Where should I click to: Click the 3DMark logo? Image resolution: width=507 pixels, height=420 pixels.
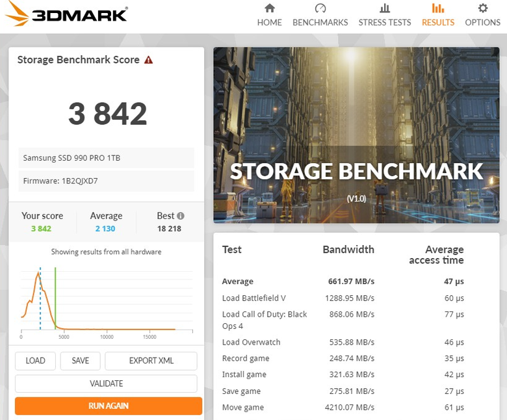pyautogui.click(x=67, y=14)
